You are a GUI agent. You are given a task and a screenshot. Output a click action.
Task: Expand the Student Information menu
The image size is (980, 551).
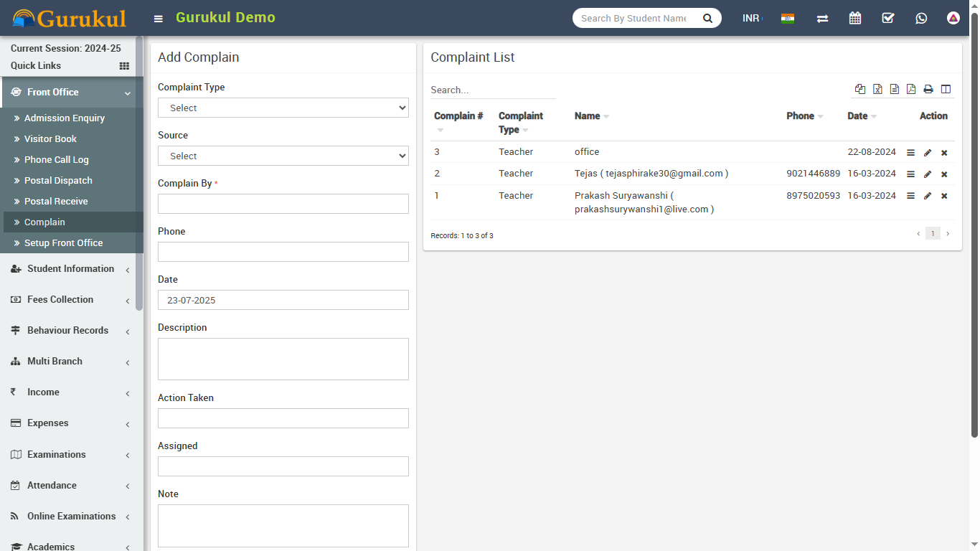70,269
